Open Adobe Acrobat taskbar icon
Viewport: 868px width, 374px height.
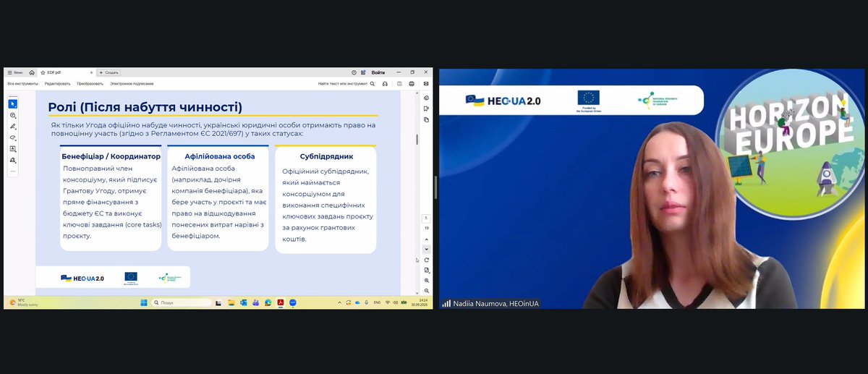[x=281, y=302]
